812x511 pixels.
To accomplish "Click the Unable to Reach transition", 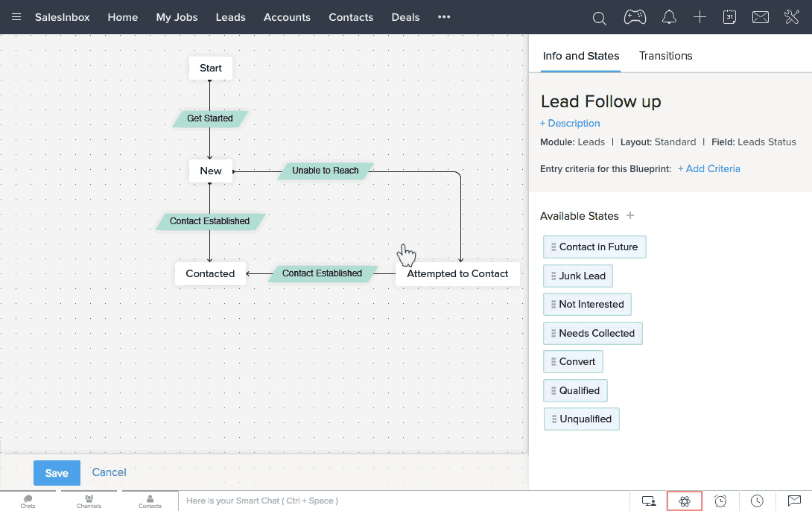I will pos(325,171).
